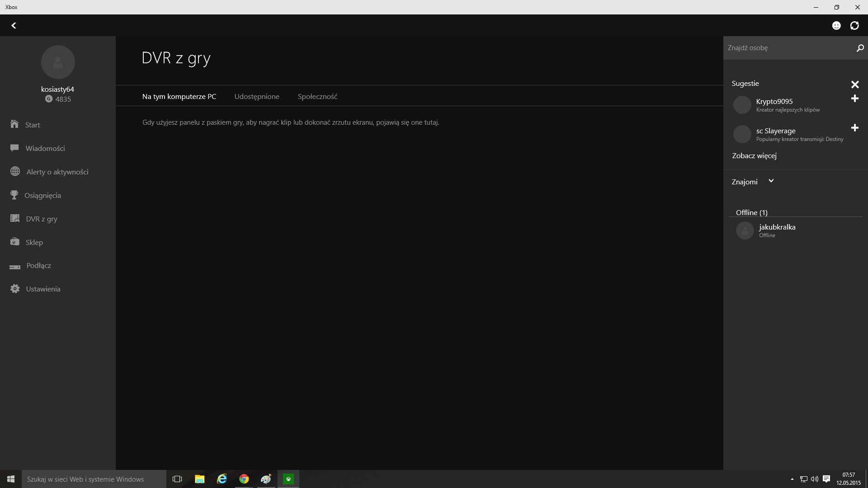Open the Action Center notifications icon
868x488 pixels.
tap(826, 479)
